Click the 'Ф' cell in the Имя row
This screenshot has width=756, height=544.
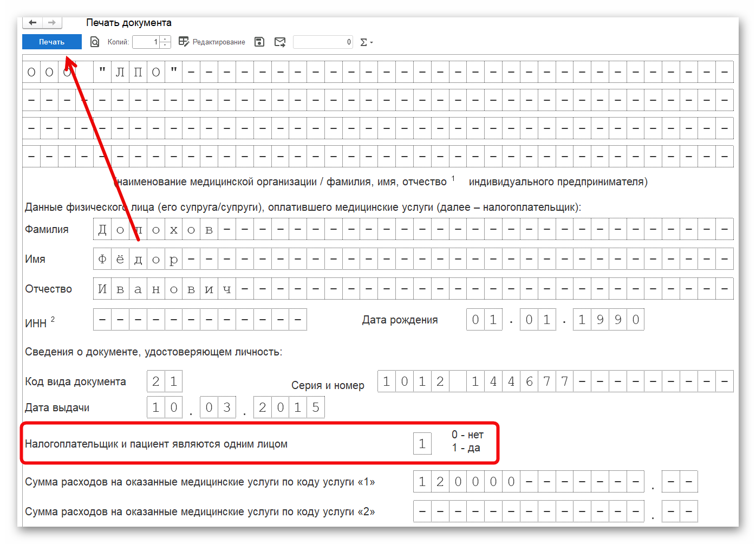pos(102,259)
